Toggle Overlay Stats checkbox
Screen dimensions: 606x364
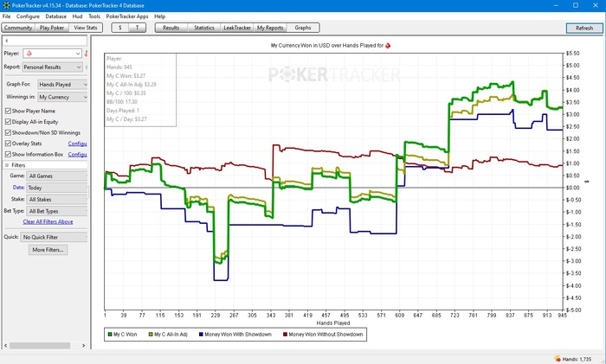point(8,144)
